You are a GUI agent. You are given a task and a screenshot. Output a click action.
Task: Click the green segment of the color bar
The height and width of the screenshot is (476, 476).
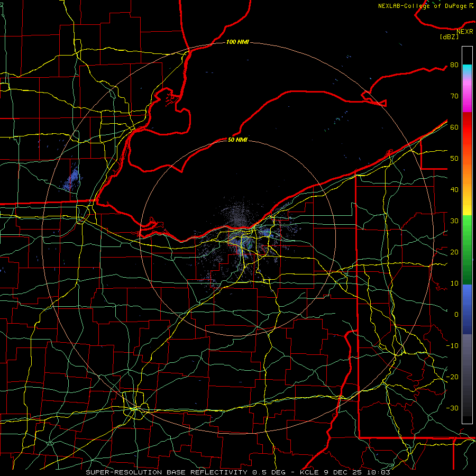click(467, 250)
